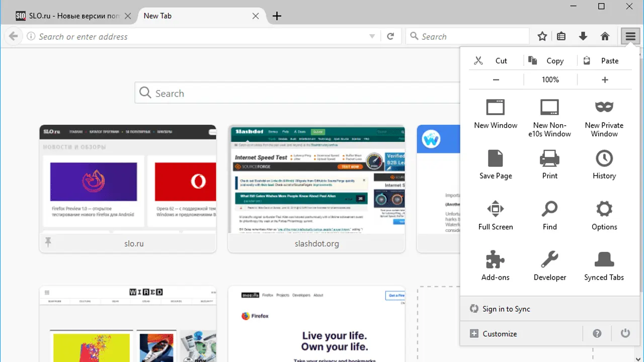This screenshot has width=644, height=362.
Task: Click the Options gear icon
Action: pyautogui.click(x=604, y=209)
